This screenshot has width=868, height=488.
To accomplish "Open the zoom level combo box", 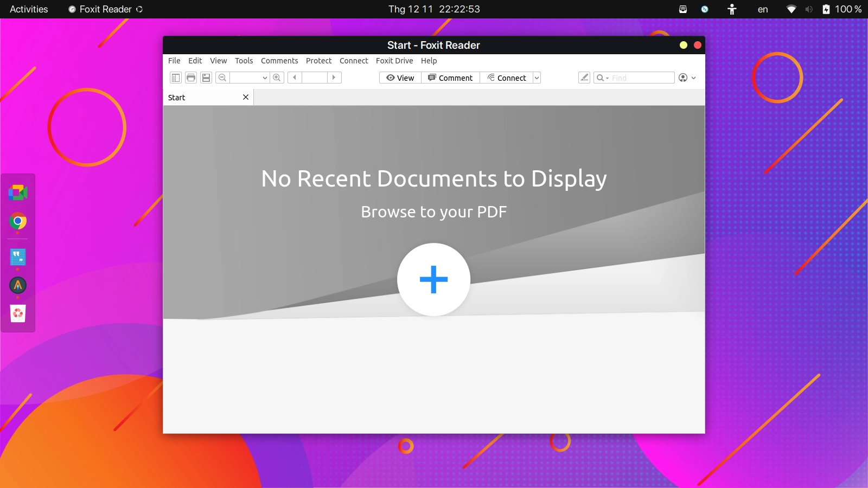I will (x=250, y=78).
